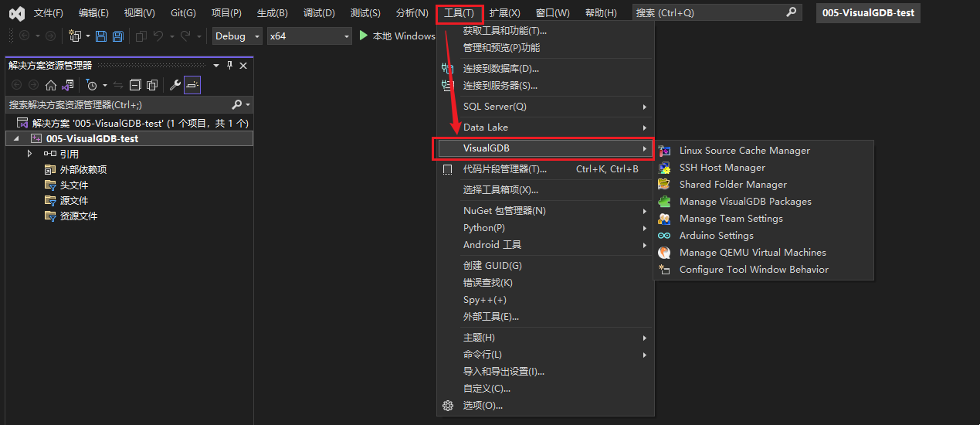This screenshot has height=425, width=980.
Task: Pin the Solution Explorer panel
Action: 229,66
